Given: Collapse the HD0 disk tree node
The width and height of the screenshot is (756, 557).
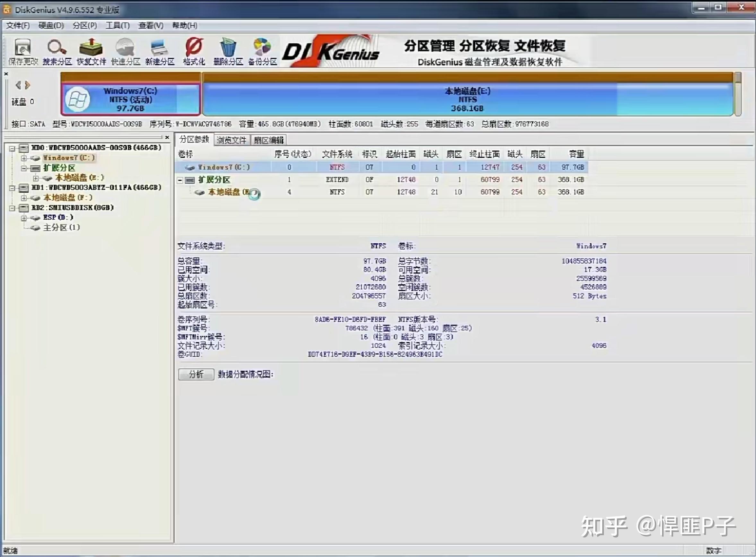Looking at the screenshot, I should point(12,148).
